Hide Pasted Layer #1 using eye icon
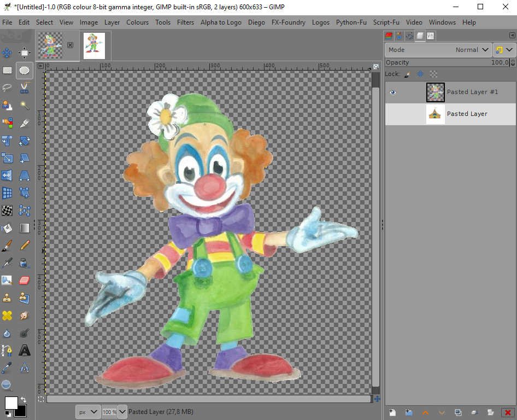Image resolution: width=517 pixels, height=420 pixels. coord(392,92)
